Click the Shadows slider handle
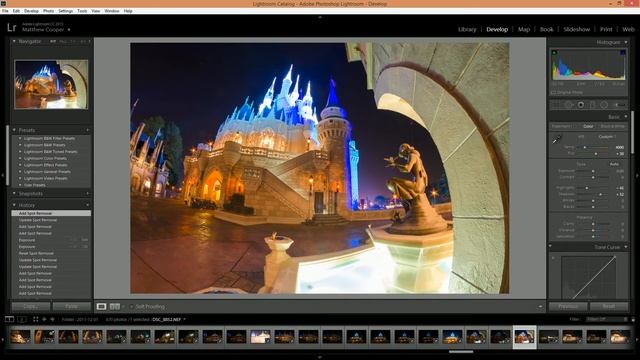This screenshot has height=360, width=640. point(600,194)
